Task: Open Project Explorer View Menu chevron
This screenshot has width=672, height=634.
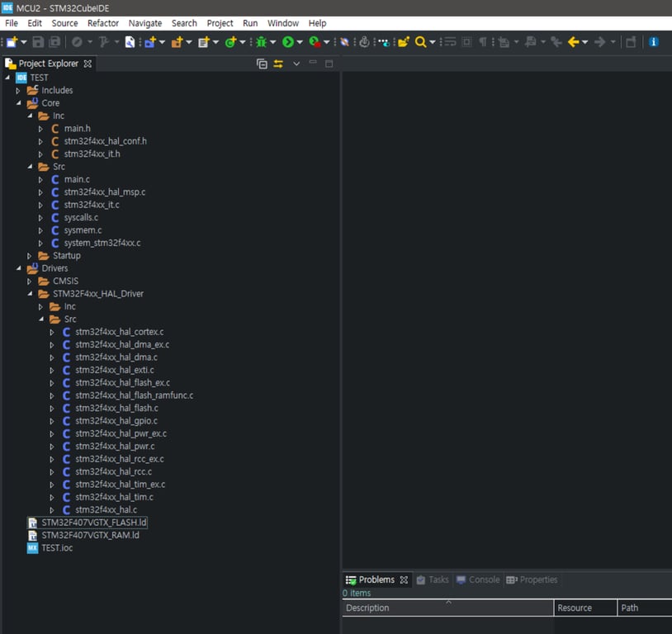Action: point(296,64)
